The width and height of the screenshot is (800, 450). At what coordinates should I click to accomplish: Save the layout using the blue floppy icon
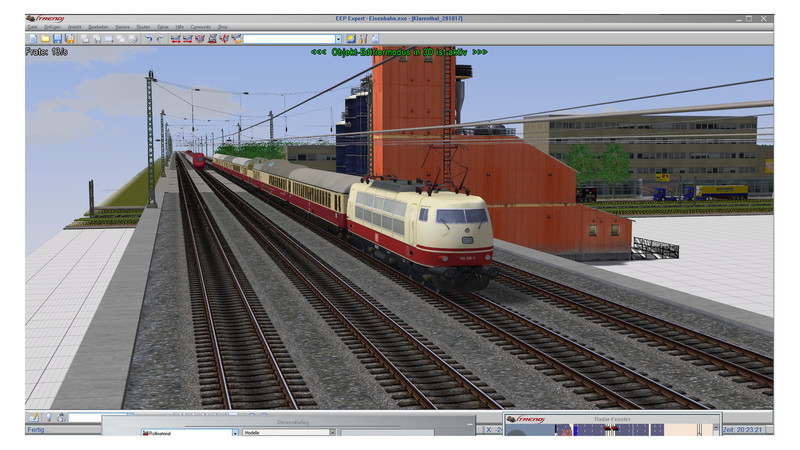57,39
